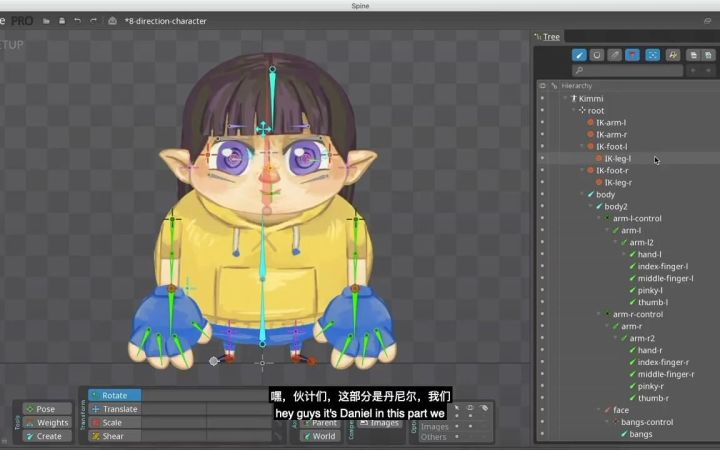Select the Rotate transform tool
720x450 pixels.
point(115,395)
